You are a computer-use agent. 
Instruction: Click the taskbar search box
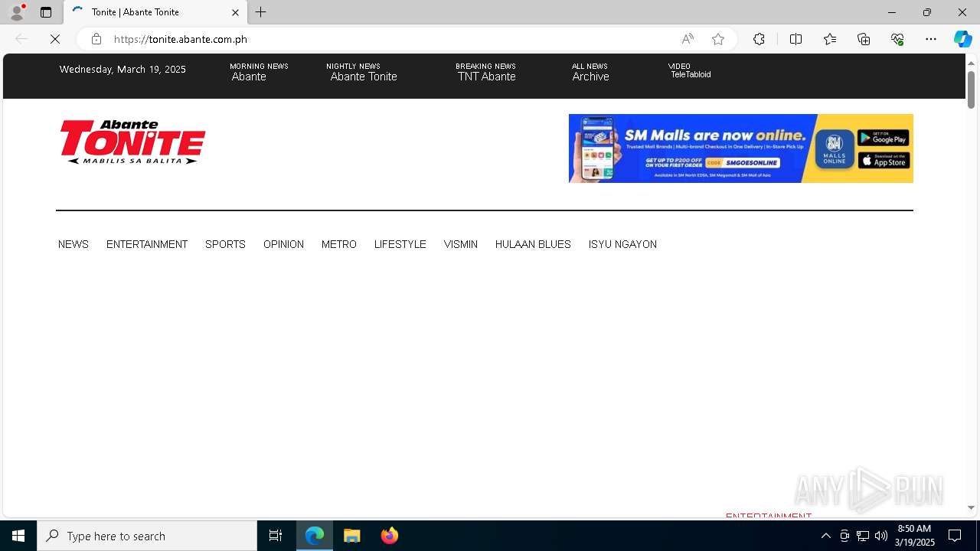[x=147, y=536]
